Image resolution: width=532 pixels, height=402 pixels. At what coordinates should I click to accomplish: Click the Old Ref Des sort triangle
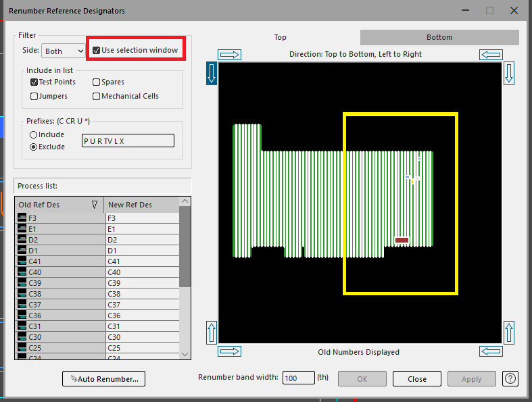point(95,205)
